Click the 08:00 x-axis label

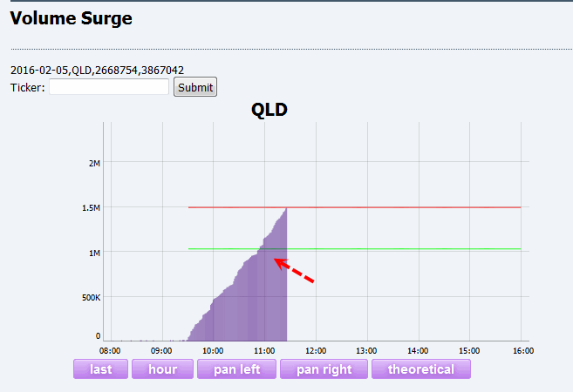[110, 351]
